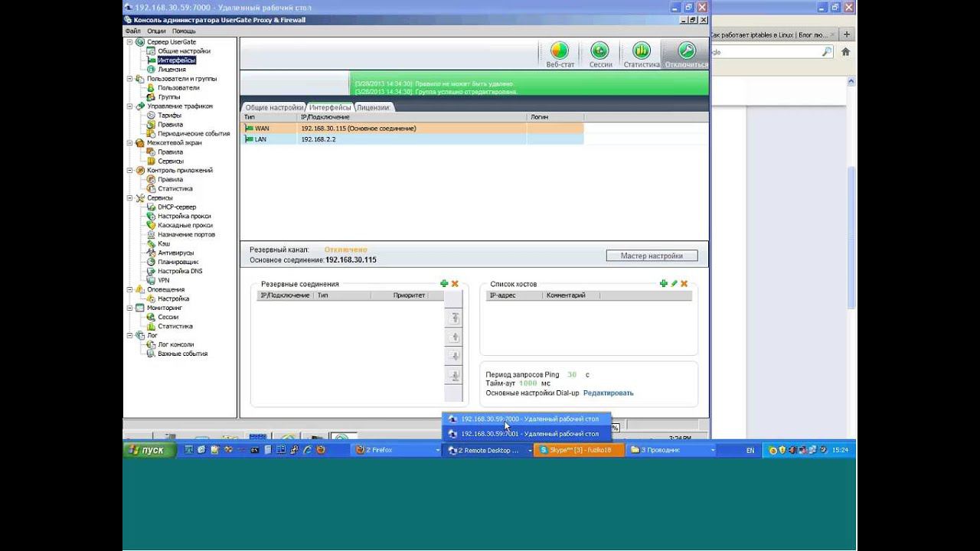Switch to the Общие настройки tab

[x=274, y=108]
